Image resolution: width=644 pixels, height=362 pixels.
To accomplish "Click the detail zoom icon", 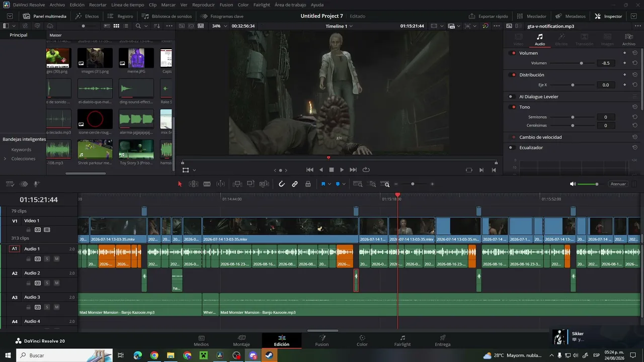I will pos(372,184).
